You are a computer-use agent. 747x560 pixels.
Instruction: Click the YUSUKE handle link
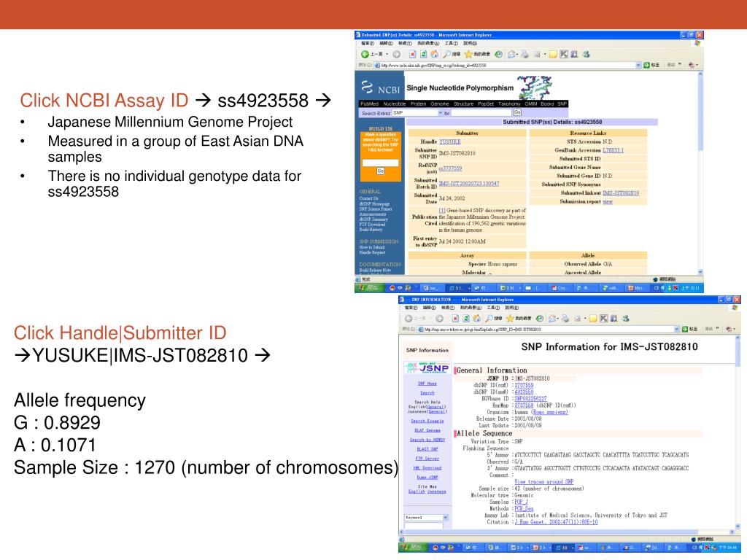coord(449,141)
